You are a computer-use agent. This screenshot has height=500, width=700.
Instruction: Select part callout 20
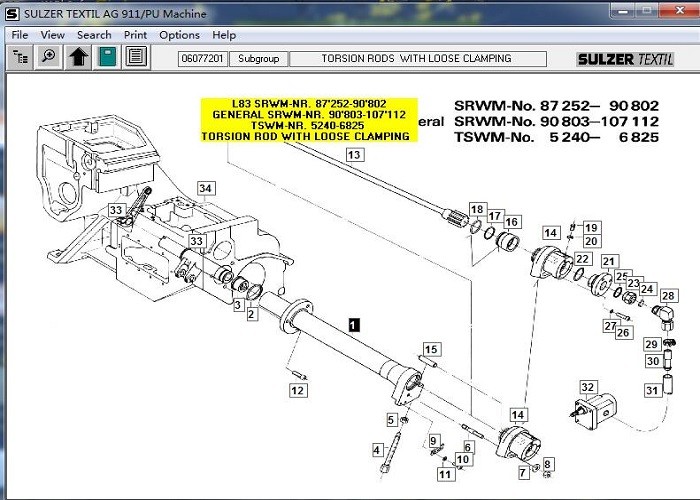pyautogui.click(x=592, y=241)
